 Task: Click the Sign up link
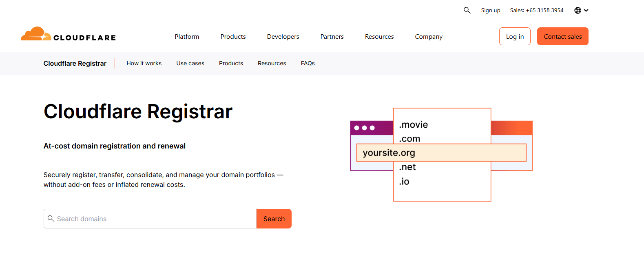click(x=491, y=11)
